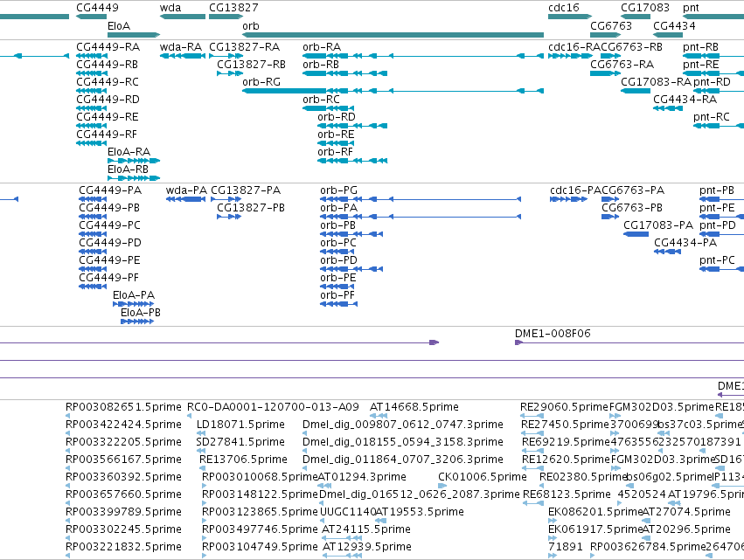Click EST AT19553.5prime
The image size is (744, 560).
pyautogui.click(x=382, y=521)
